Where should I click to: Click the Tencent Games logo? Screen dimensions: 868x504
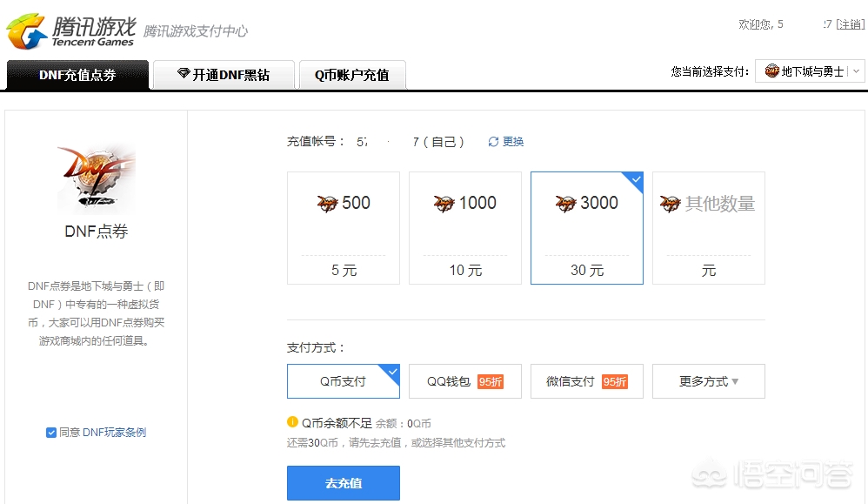(70, 31)
